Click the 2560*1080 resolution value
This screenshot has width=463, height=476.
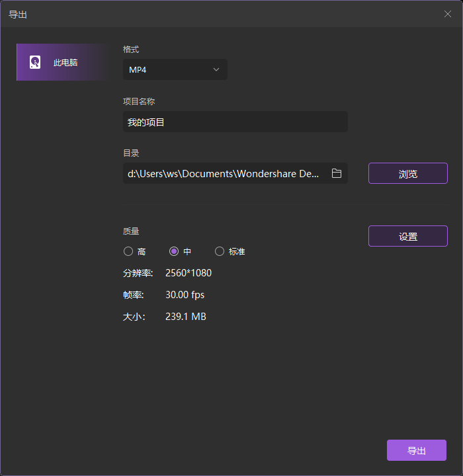tap(189, 273)
